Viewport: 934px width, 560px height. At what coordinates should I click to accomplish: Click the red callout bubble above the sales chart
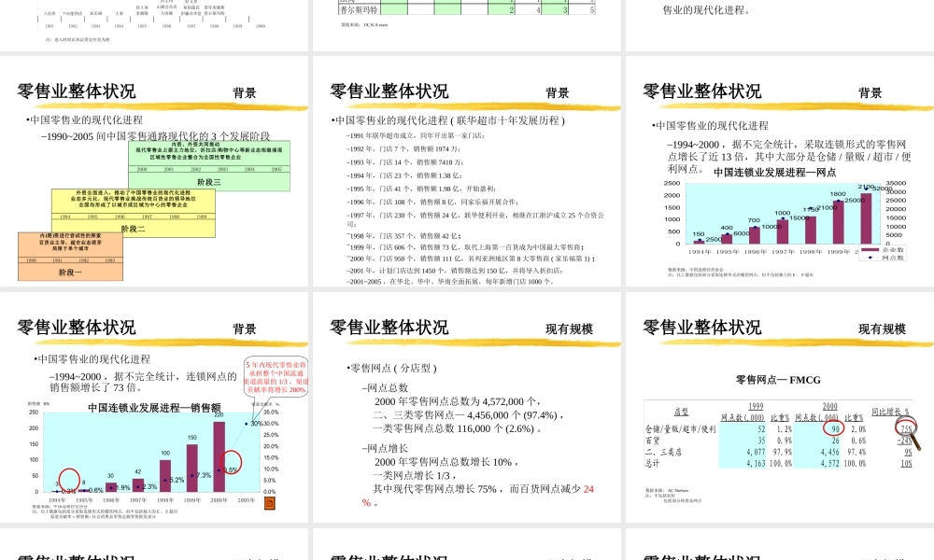tap(276, 375)
